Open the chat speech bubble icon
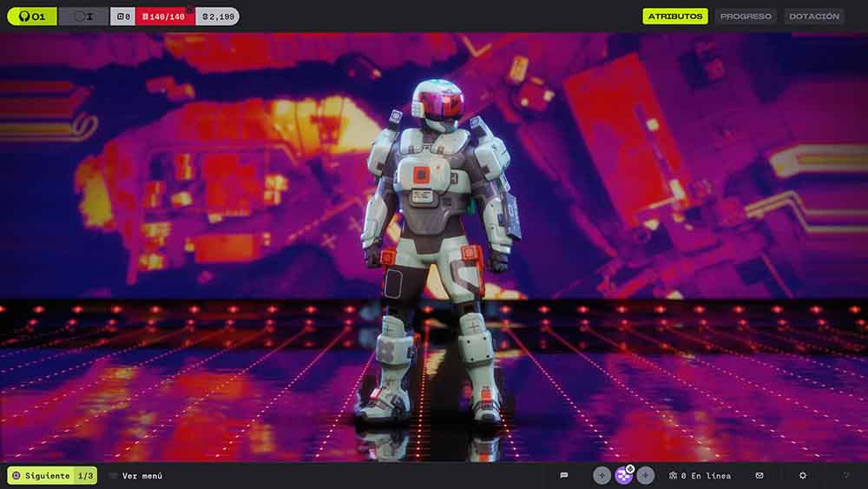This screenshot has height=489, width=868. tap(564, 475)
